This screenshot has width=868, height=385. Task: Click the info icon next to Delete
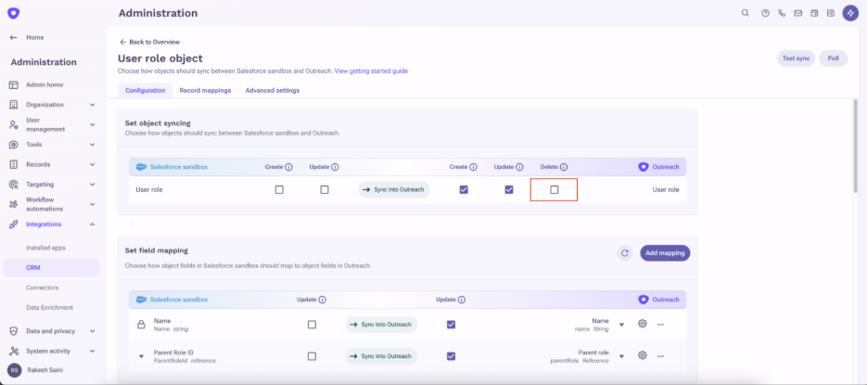click(564, 167)
